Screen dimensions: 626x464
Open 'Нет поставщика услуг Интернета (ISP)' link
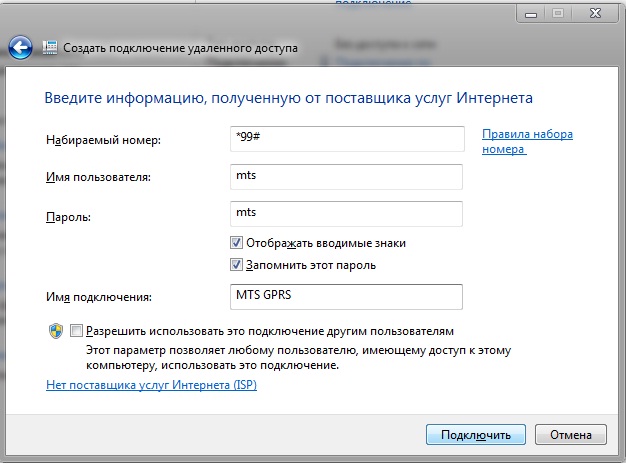pos(151,385)
